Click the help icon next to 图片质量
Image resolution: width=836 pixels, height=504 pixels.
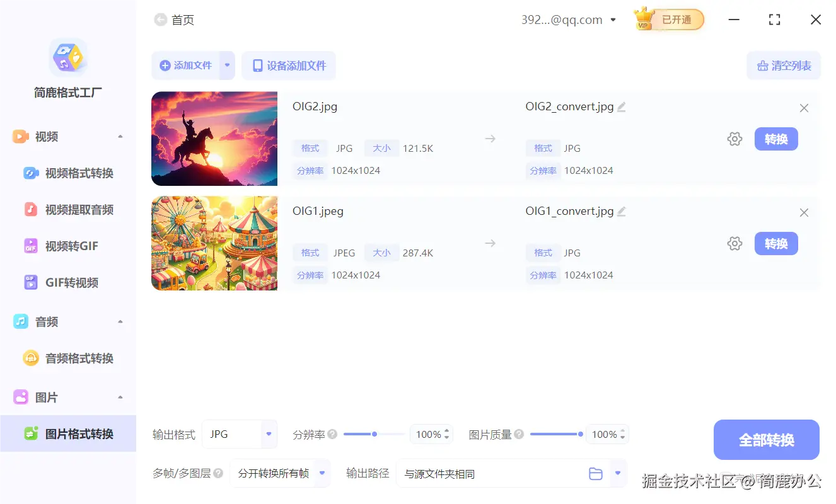coord(519,434)
